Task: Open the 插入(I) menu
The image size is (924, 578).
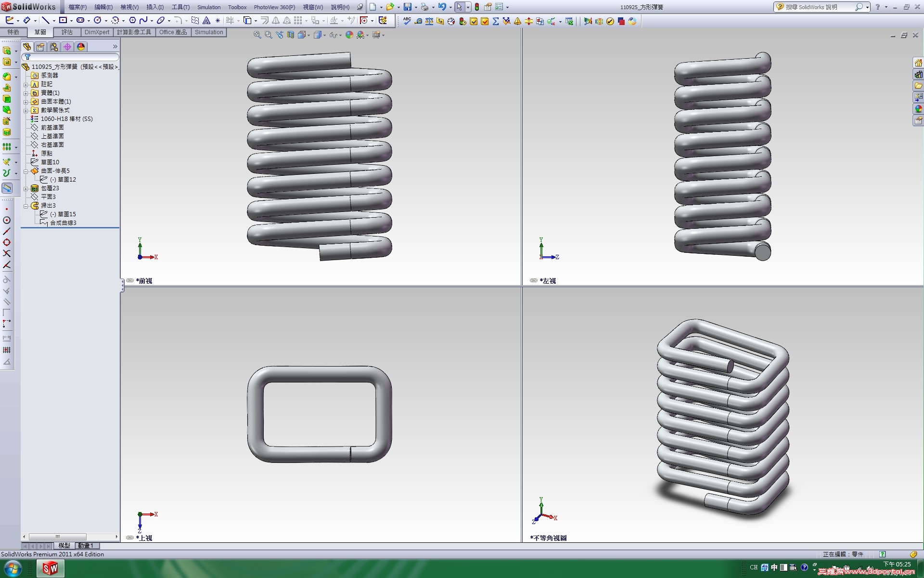Action: (155, 7)
